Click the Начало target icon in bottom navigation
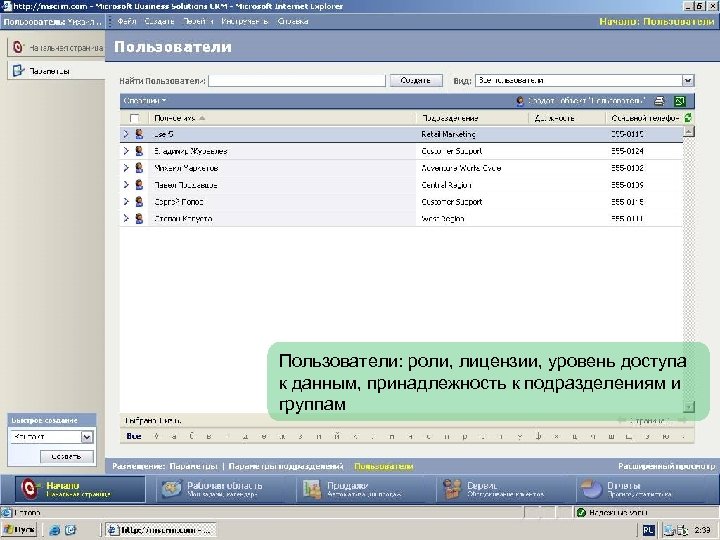720x540 pixels. click(x=29, y=489)
